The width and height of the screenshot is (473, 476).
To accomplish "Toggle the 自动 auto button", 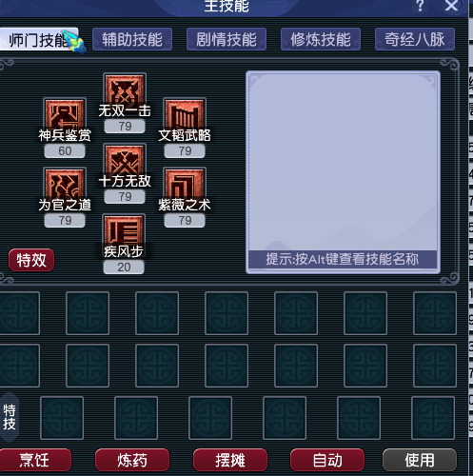I will coord(327,460).
